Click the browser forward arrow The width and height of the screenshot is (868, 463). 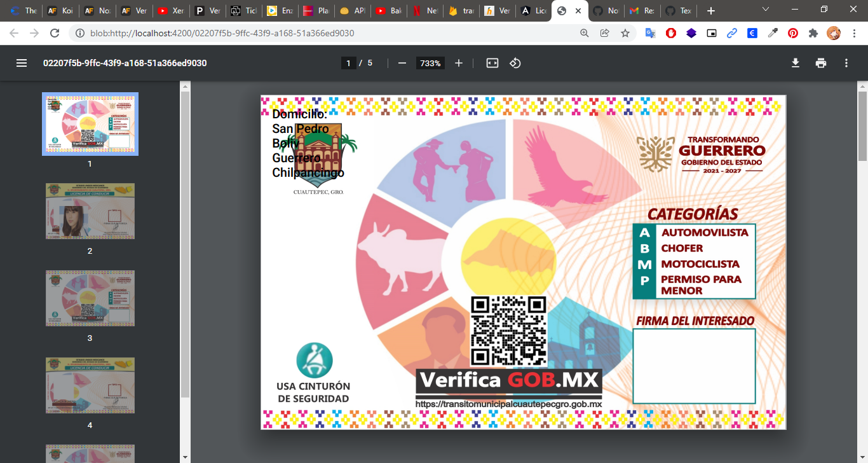[x=34, y=33]
